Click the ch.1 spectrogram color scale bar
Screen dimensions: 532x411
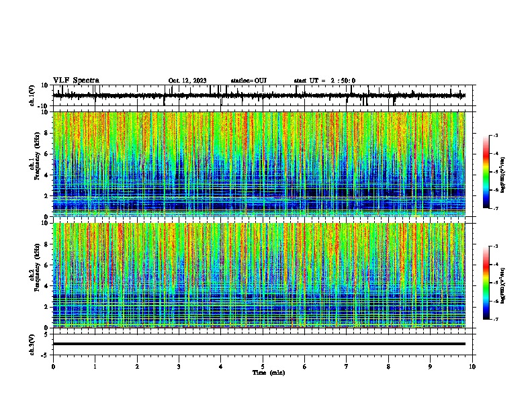[486, 172]
